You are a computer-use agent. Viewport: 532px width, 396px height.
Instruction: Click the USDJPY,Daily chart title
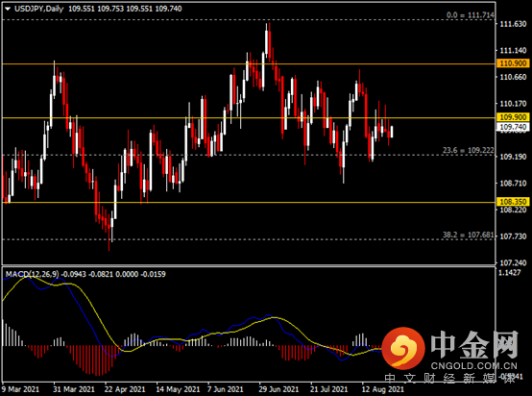click(39, 9)
